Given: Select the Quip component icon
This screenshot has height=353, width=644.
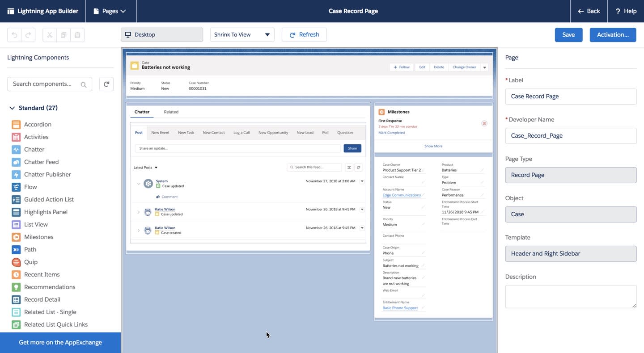Looking at the screenshot, I should [16, 262].
